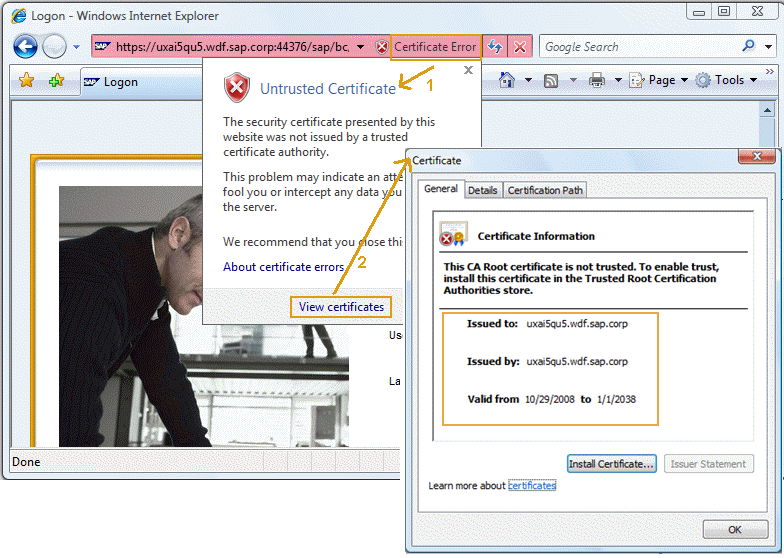Click the Certificate Information icon
This screenshot has height=558, width=784.
(453, 234)
